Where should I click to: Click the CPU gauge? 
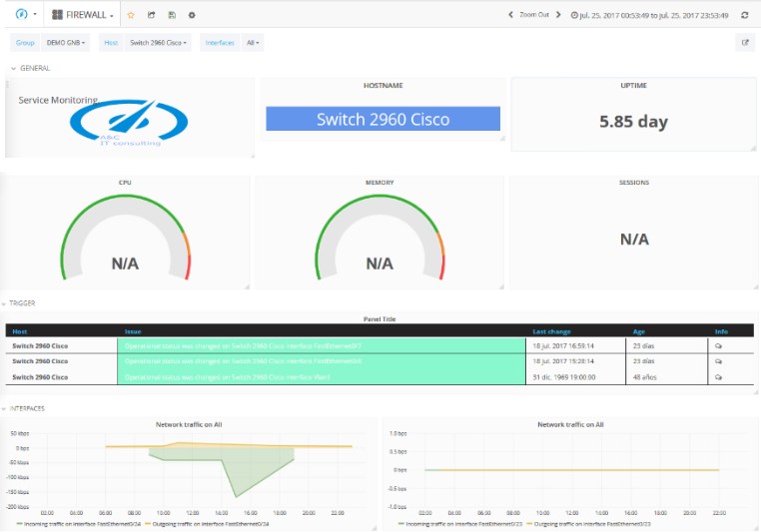[125, 238]
